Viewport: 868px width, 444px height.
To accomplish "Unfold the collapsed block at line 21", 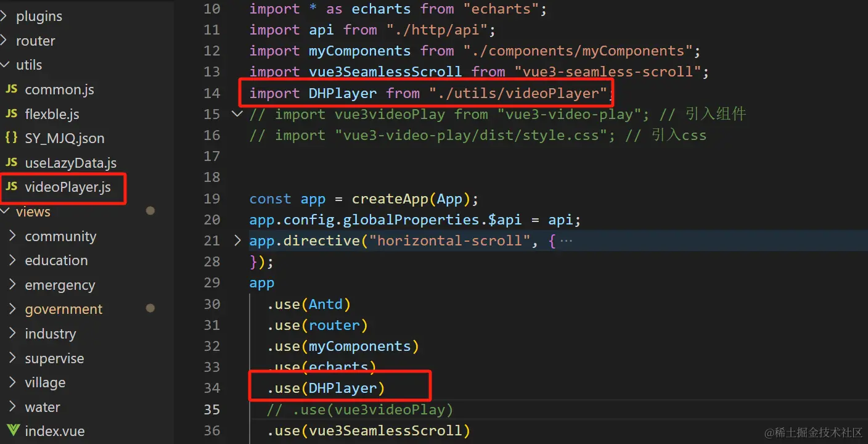I will pos(237,240).
